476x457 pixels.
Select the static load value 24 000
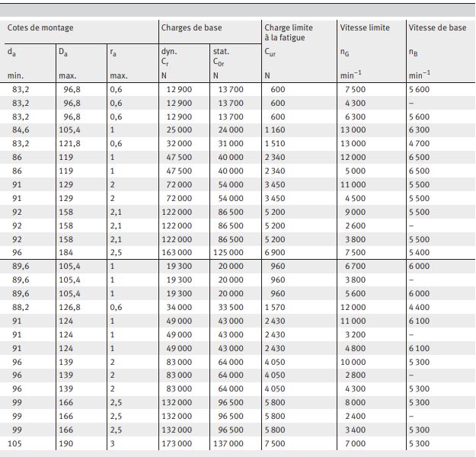(x=231, y=130)
